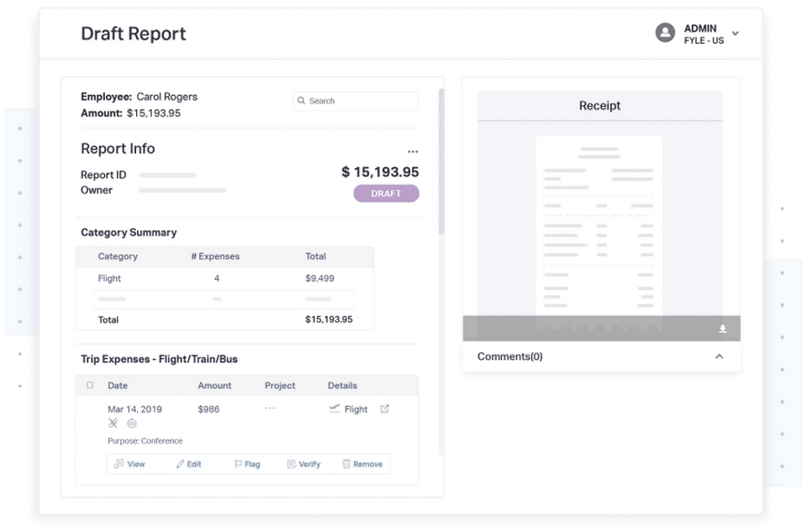Click the # Expenses column header
Viewport: 807px width, 532px height.
pyautogui.click(x=215, y=256)
